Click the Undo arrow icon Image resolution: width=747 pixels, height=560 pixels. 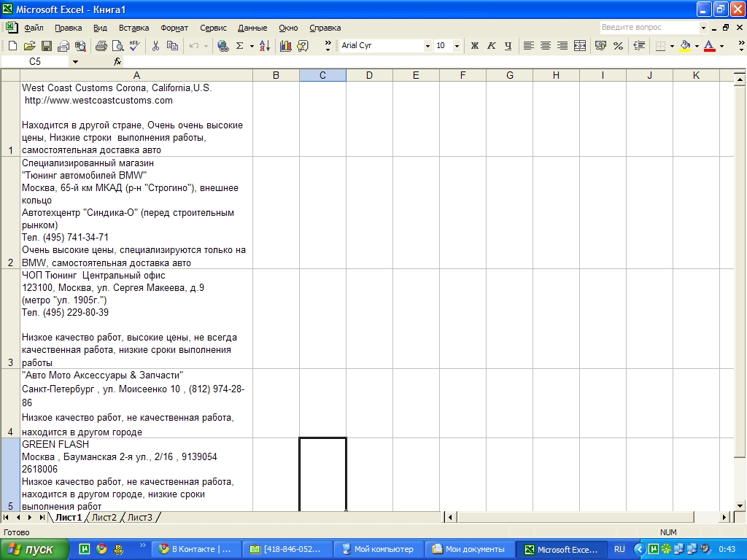[x=193, y=46]
